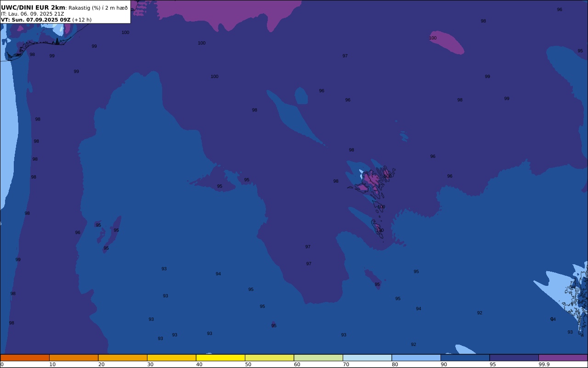Click the "VT: Sun. 07.09.2025 09Z" line
588x368 pixels.
click(x=36, y=20)
